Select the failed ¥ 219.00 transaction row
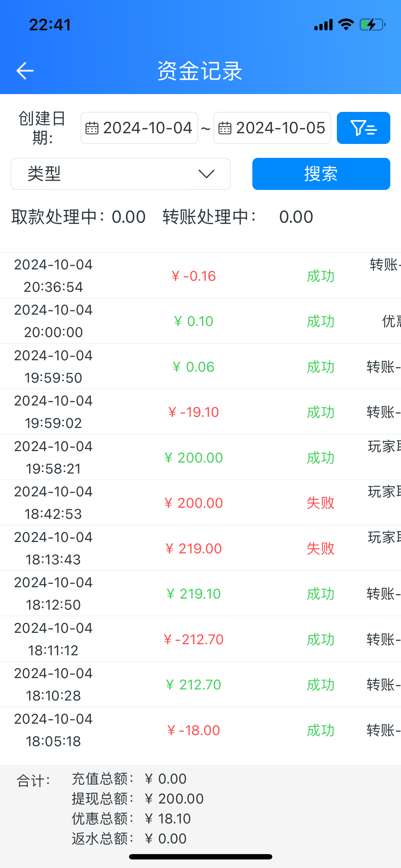The width and height of the screenshot is (401, 868). coord(194,548)
